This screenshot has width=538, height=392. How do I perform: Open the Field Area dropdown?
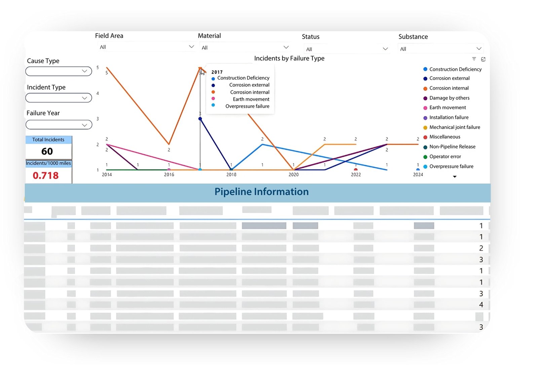point(147,47)
